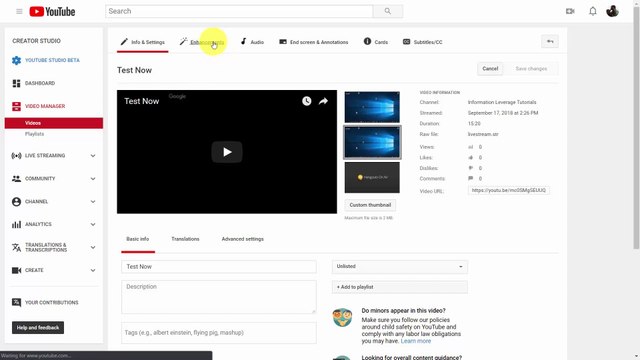Switch to the Advanced settings tab
Screen dimensions: 640x360
(242, 239)
